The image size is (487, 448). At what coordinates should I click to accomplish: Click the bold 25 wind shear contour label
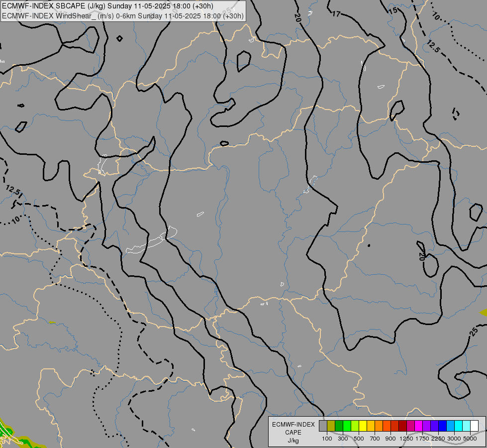(x=474, y=332)
